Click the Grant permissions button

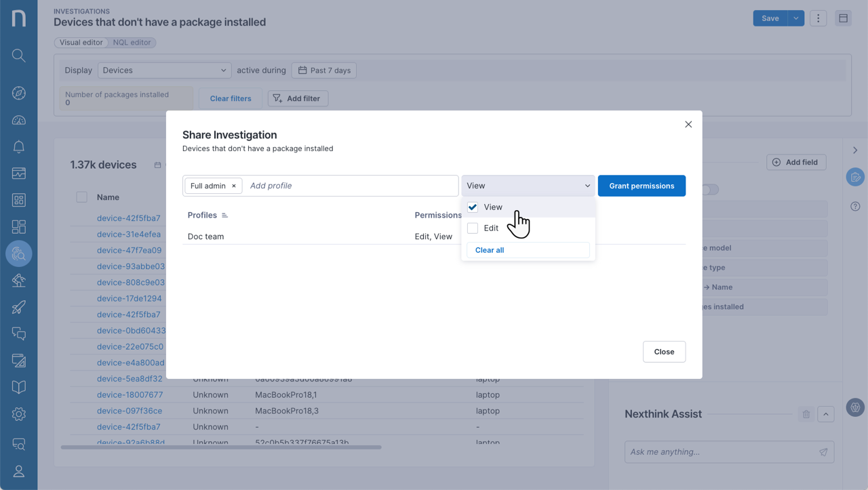(x=642, y=185)
